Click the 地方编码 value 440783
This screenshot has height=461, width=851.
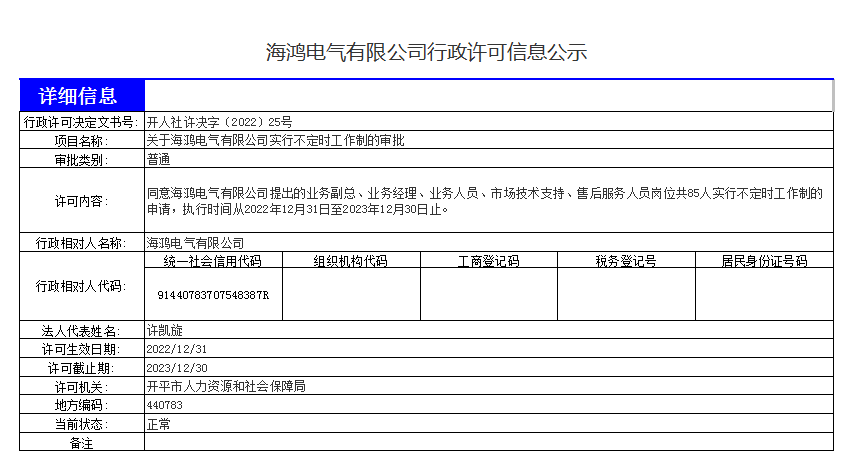click(x=165, y=405)
